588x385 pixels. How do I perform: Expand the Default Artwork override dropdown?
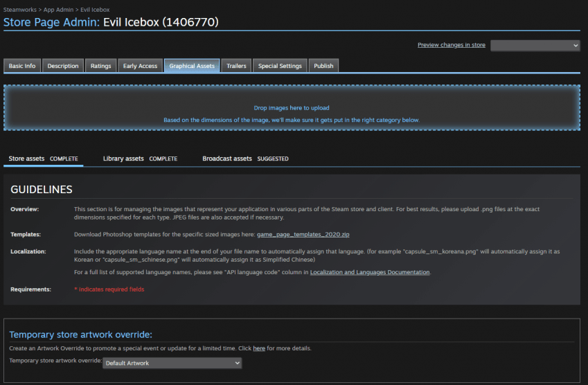(172, 363)
